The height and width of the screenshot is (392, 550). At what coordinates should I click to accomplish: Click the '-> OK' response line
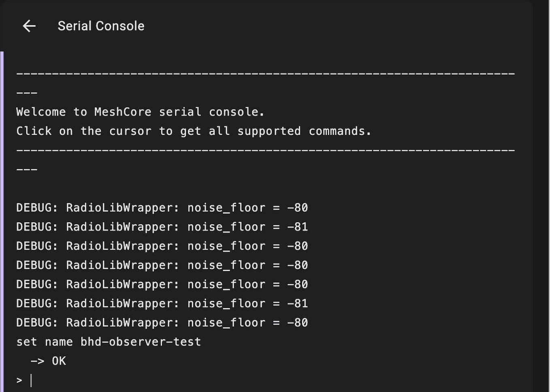tap(48, 361)
